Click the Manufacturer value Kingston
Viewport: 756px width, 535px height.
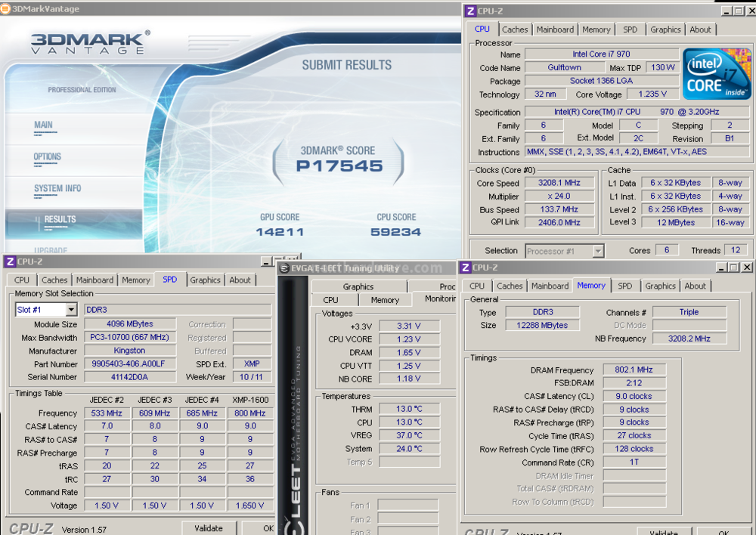(130, 351)
